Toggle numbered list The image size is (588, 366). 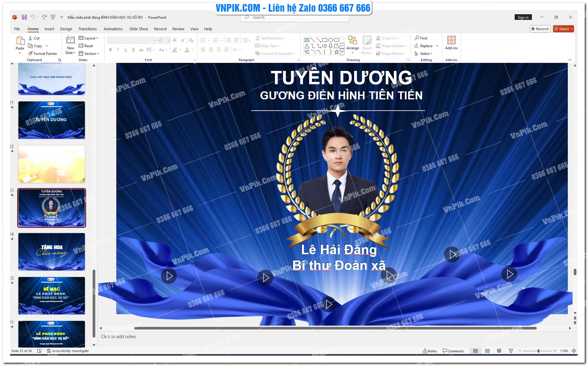point(215,40)
